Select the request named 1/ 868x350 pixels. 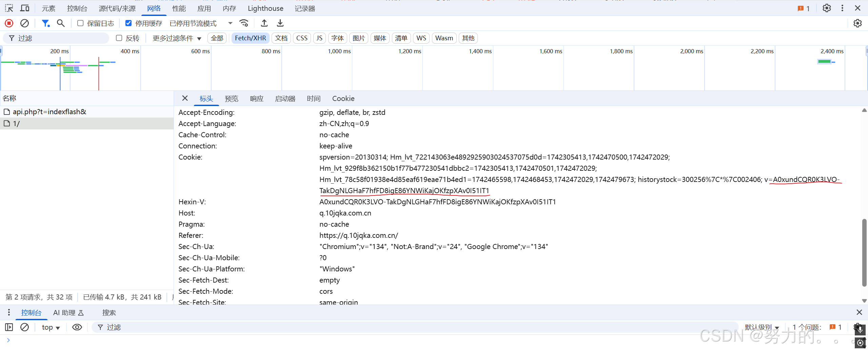coord(87,124)
